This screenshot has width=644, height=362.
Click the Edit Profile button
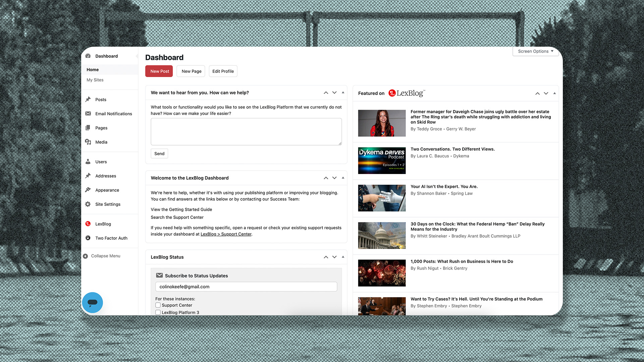(x=223, y=71)
